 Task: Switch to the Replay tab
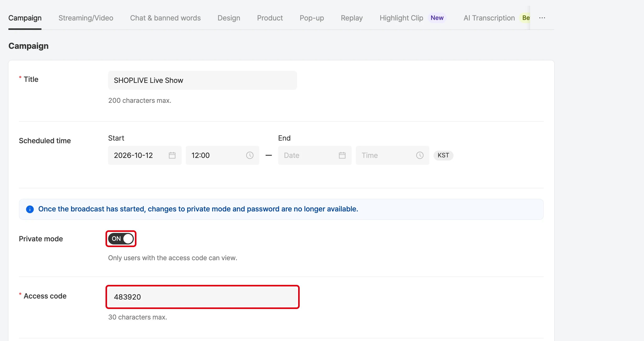coord(352,18)
